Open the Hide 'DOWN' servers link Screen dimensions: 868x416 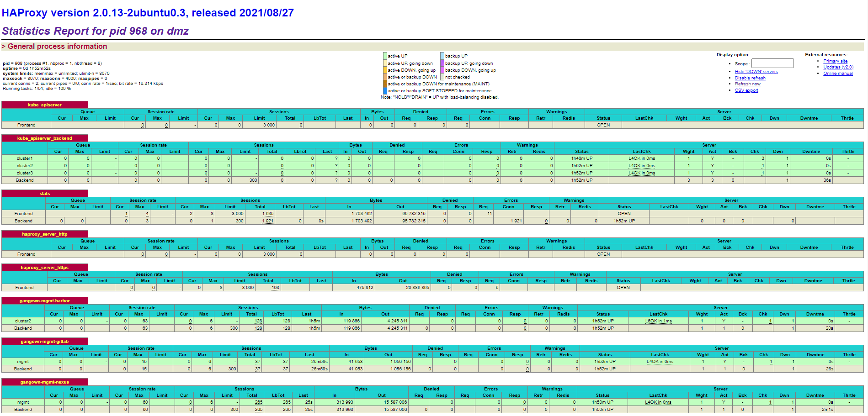coord(756,72)
